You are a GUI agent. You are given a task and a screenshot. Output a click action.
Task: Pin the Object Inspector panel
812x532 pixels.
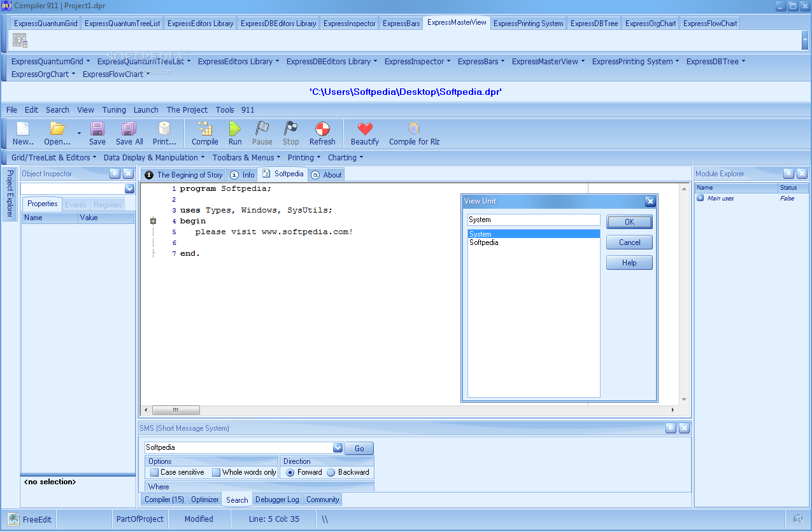coord(115,173)
